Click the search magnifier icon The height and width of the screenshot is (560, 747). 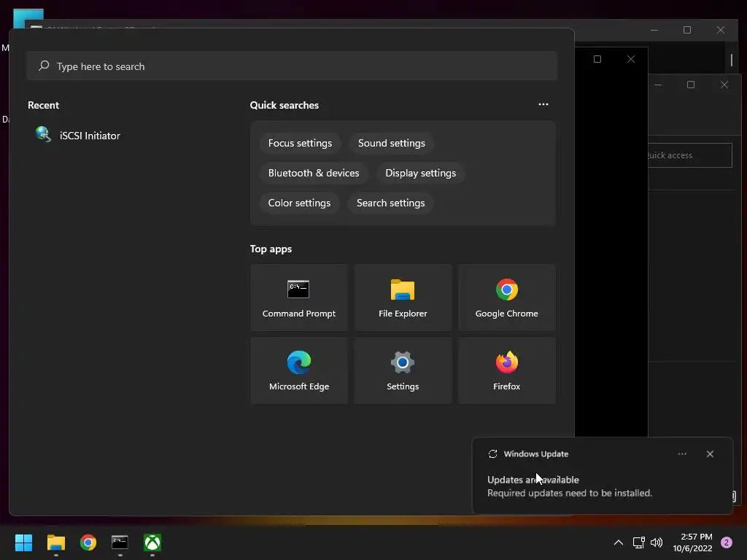click(x=44, y=66)
